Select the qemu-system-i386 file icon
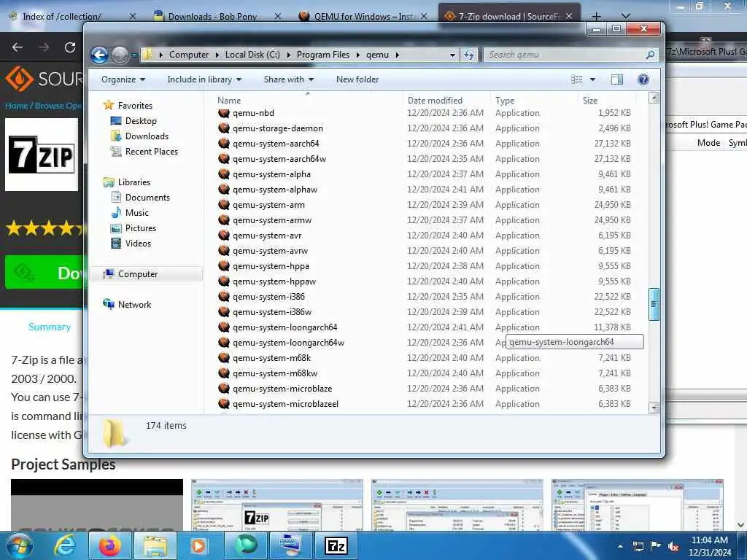 [x=224, y=296]
